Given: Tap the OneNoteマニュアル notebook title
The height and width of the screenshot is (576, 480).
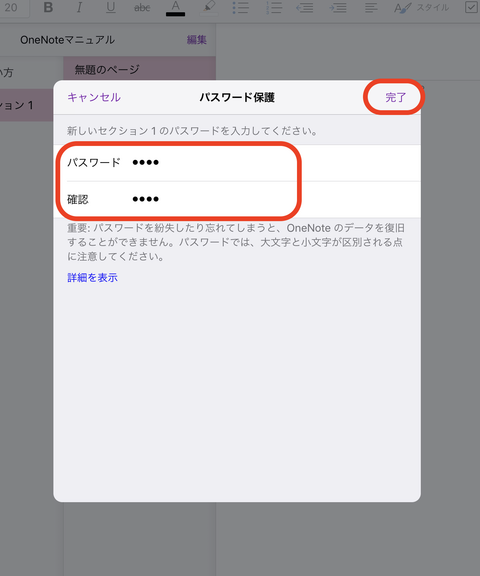Looking at the screenshot, I should tap(68, 40).
